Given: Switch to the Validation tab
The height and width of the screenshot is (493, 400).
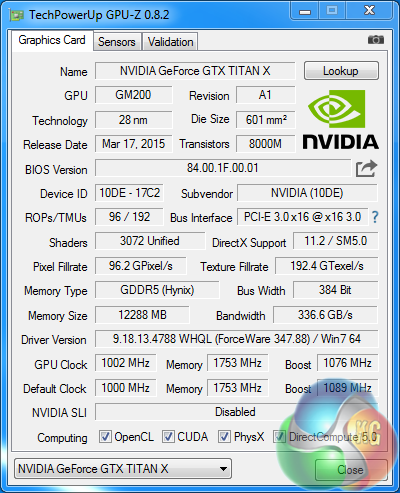Looking at the screenshot, I should pyautogui.click(x=170, y=42).
